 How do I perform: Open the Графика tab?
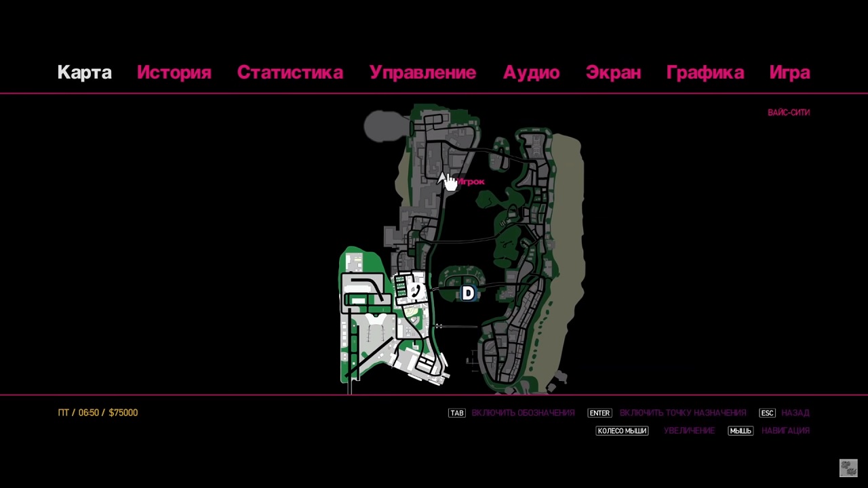[705, 73]
